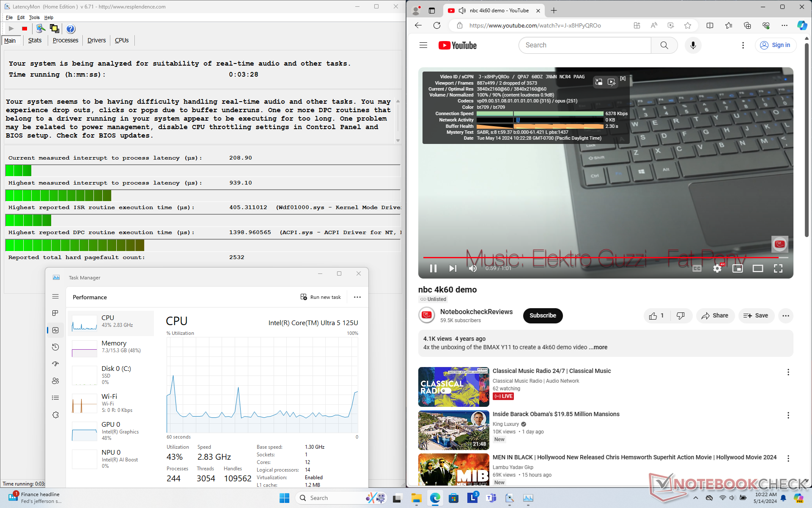This screenshot has height=508, width=812.
Task: Open the more options menu beside Run new task
Action: pos(357,297)
